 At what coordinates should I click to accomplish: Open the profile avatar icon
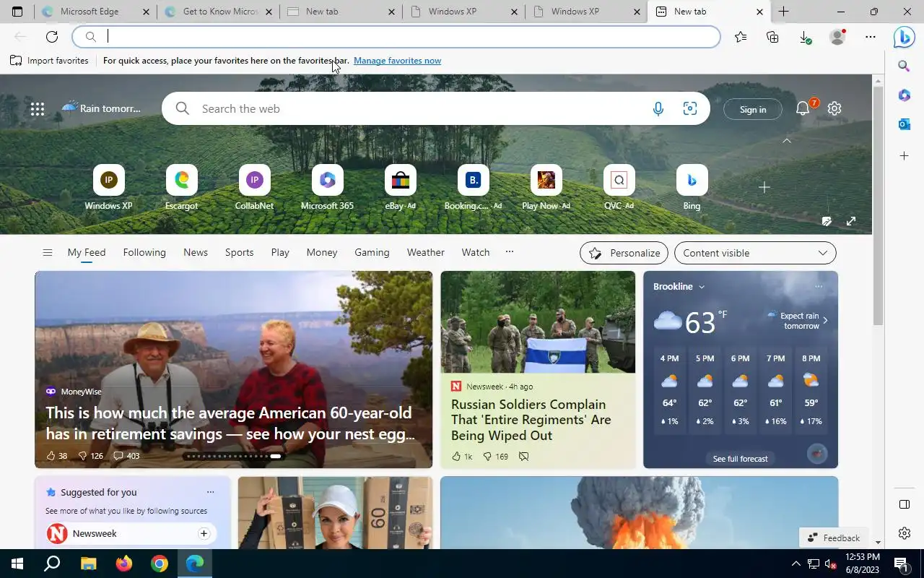tap(837, 37)
